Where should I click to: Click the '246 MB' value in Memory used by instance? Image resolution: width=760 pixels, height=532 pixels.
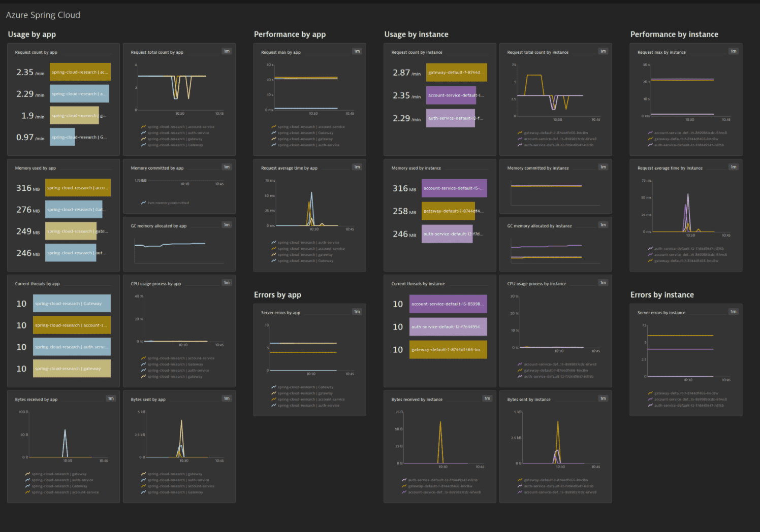click(x=404, y=234)
